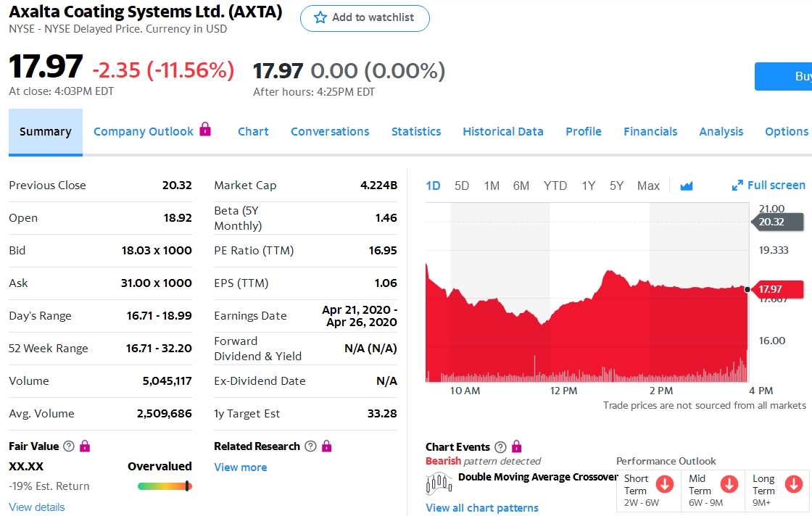
Task: Click the Overvalued fair value gradient bar
Action: (165, 486)
